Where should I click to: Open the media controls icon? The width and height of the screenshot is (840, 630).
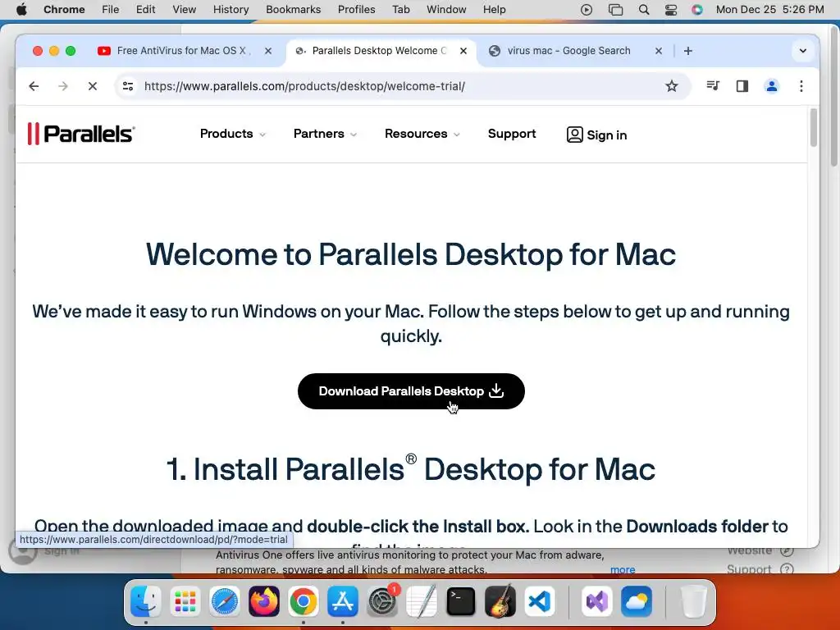pyautogui.click(x=713, y=85)
